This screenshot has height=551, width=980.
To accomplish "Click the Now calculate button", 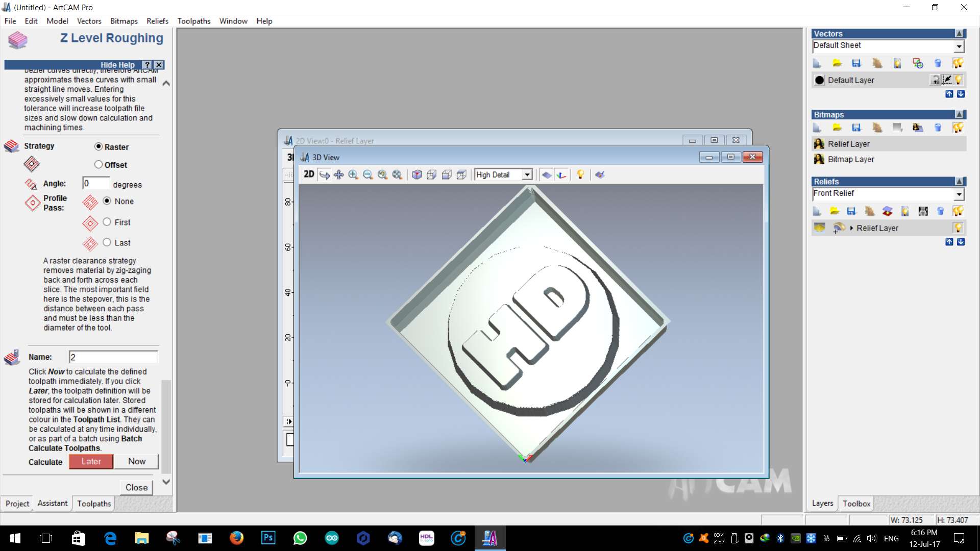I will [136, 461].
